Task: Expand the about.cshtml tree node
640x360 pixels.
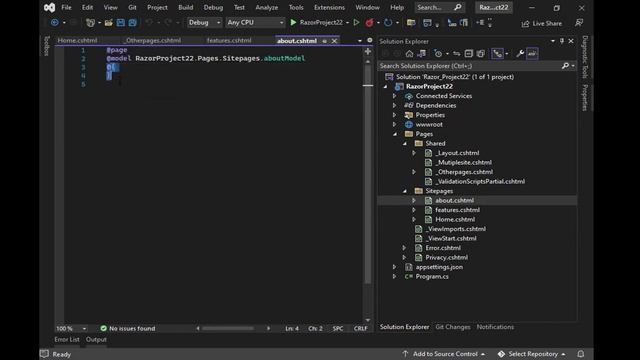Action: click(x=414, y=200)
